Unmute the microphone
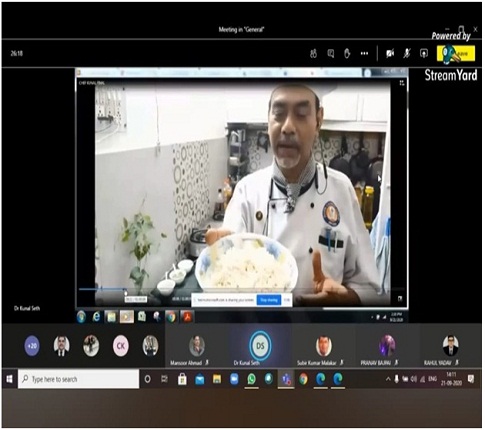 (407, 53)
